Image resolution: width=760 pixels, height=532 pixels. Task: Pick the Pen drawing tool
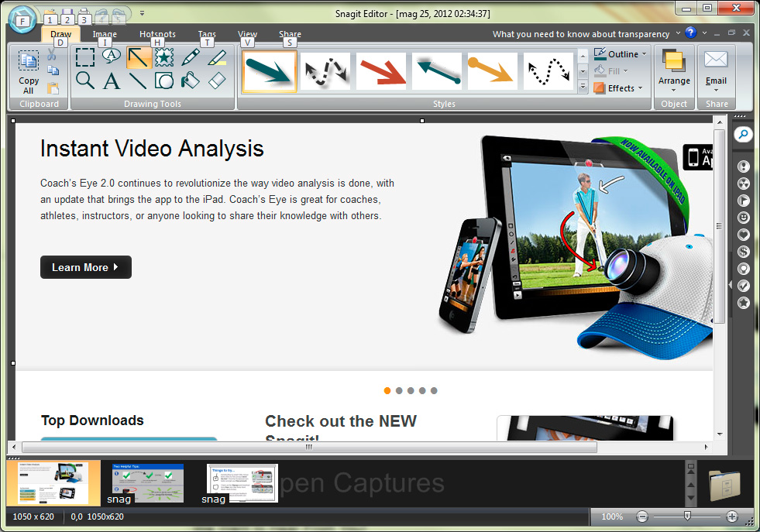point(191,57)
